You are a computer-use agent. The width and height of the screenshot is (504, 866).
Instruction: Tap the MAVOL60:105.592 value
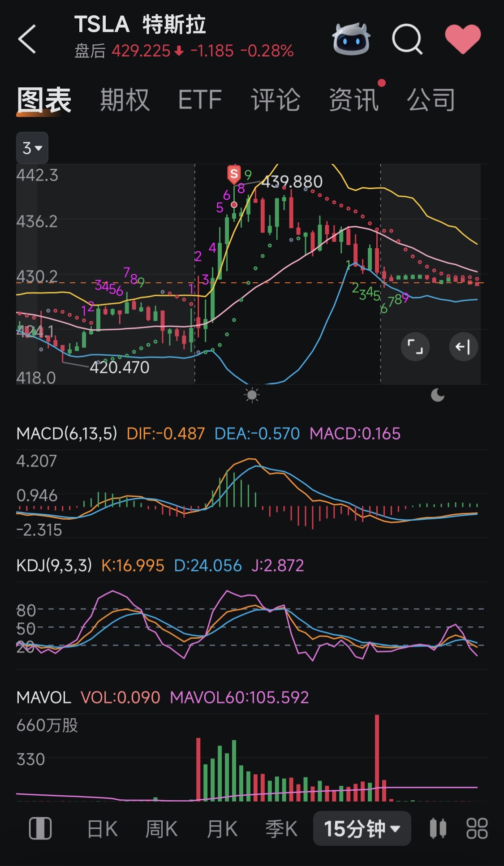pos(240,698)
